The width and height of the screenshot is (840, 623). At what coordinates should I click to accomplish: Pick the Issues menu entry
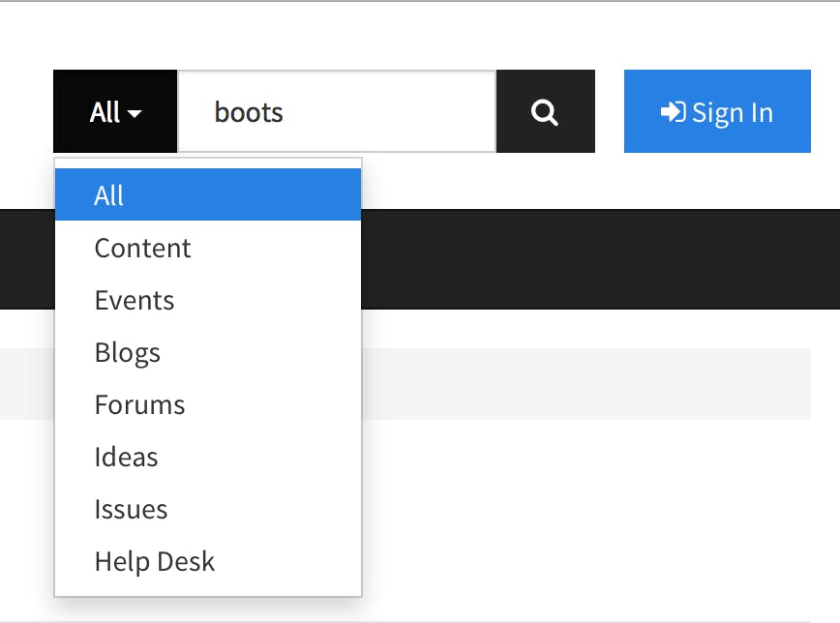click(131, 509)
